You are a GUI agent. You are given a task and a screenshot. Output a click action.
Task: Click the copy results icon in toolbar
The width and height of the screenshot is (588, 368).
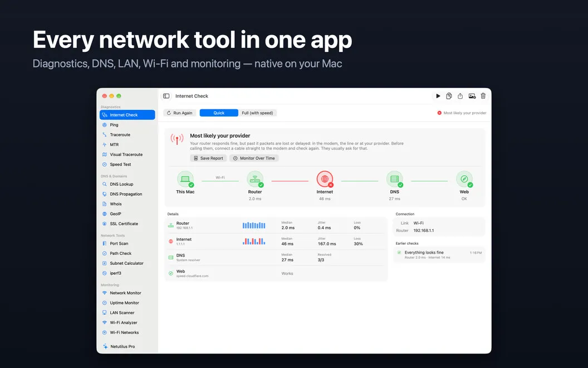[449, 96]
